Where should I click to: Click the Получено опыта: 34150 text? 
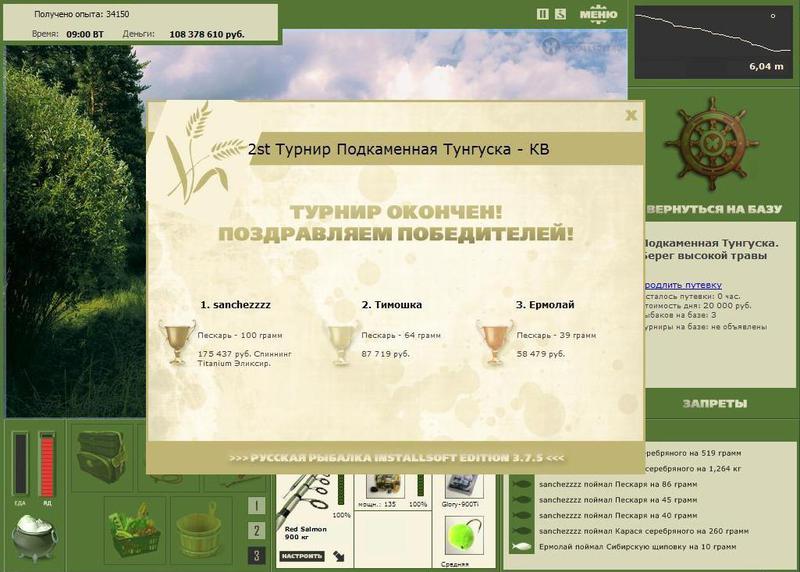pyautogui.click(x=82, y=14)
